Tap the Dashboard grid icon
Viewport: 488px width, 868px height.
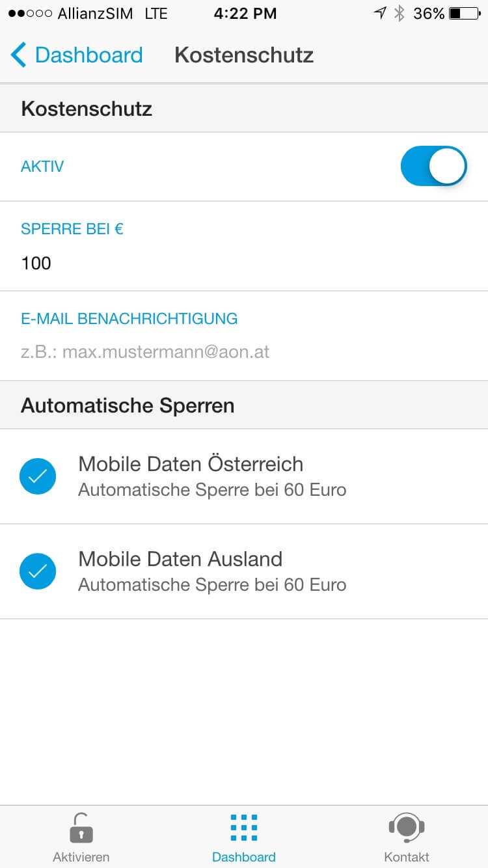tap(244, 828)
